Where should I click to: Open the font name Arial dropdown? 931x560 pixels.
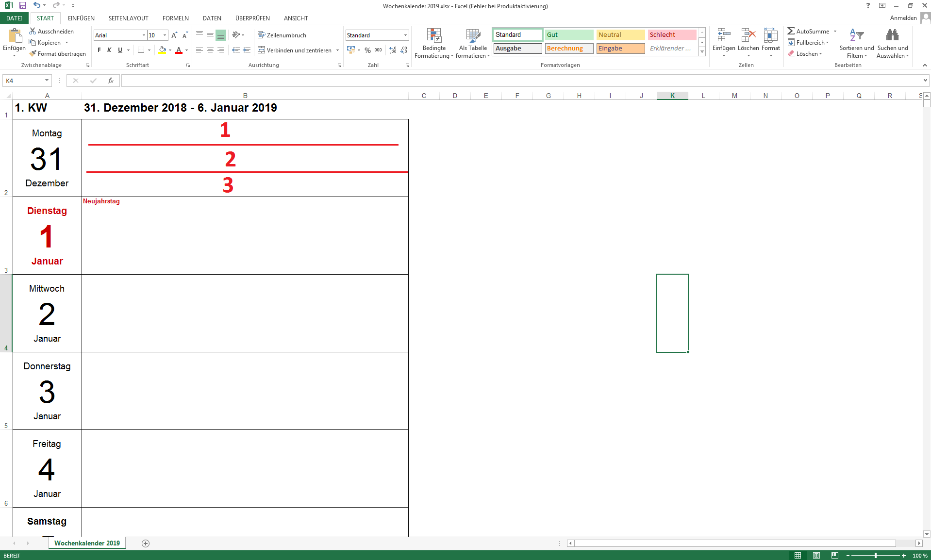tap(144, 35)
